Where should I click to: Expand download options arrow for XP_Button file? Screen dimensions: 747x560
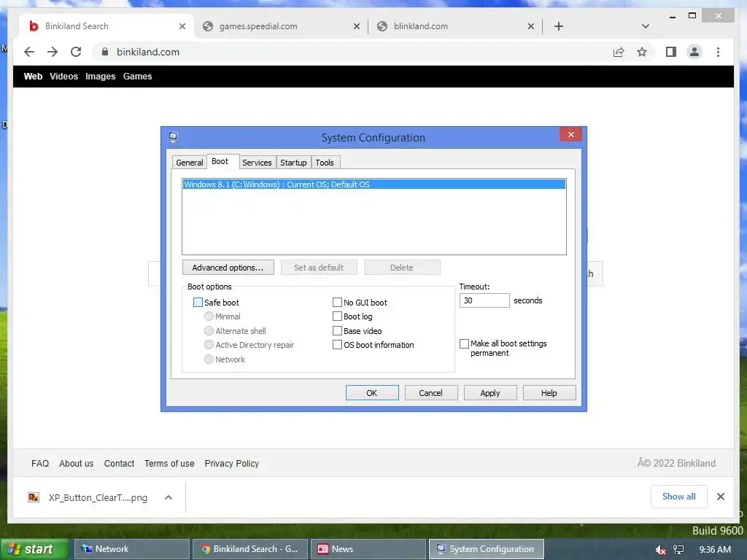point(169,497)
